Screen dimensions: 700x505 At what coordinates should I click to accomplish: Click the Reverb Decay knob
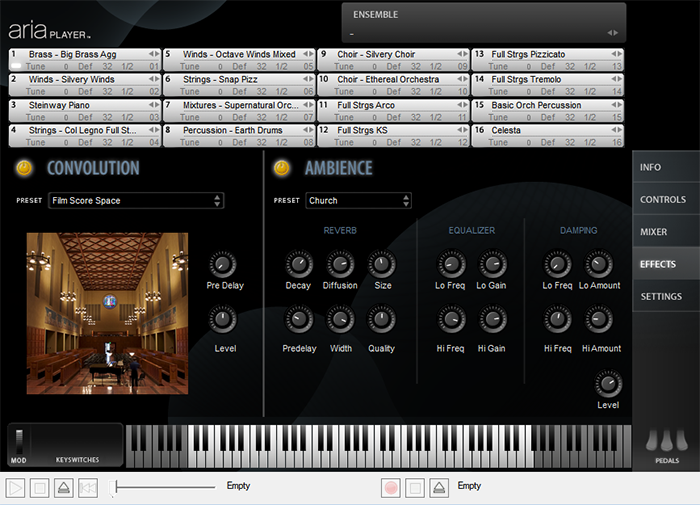pyautogui.click(x=298, y=265)
